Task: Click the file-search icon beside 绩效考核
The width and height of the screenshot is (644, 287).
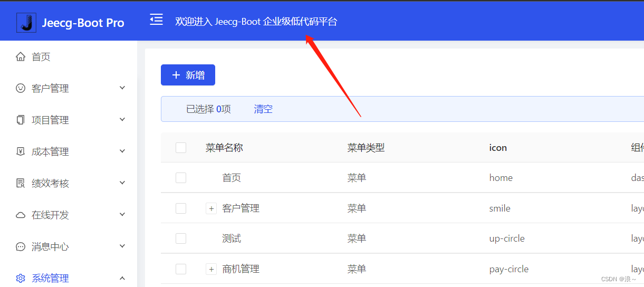Action: click(x=21, y=183)
